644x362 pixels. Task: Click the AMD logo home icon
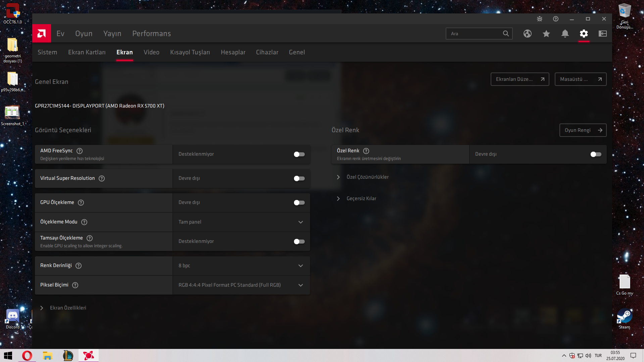click(x=42, y=33)
